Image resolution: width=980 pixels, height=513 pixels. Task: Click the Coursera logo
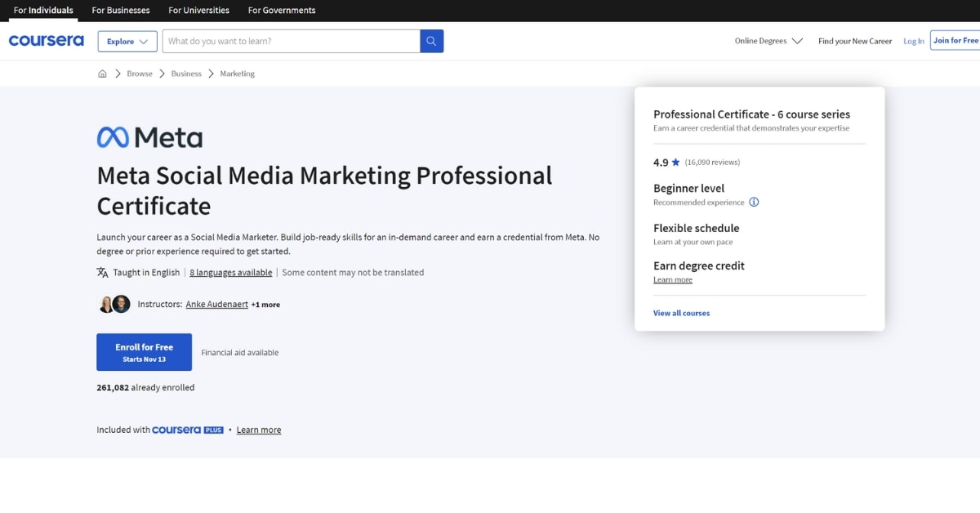pyautogui.click(x=46, y=41)
